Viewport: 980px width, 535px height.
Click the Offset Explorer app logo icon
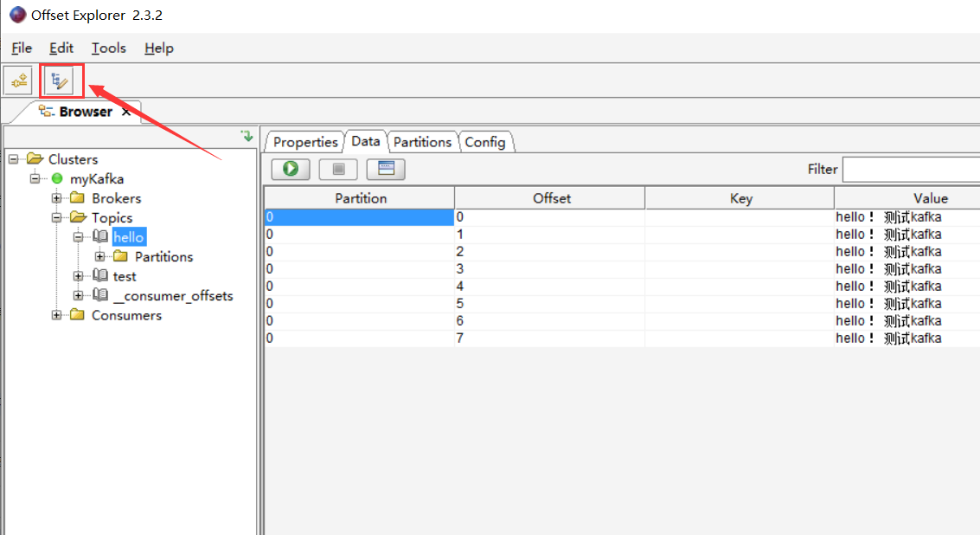point(17,15)
